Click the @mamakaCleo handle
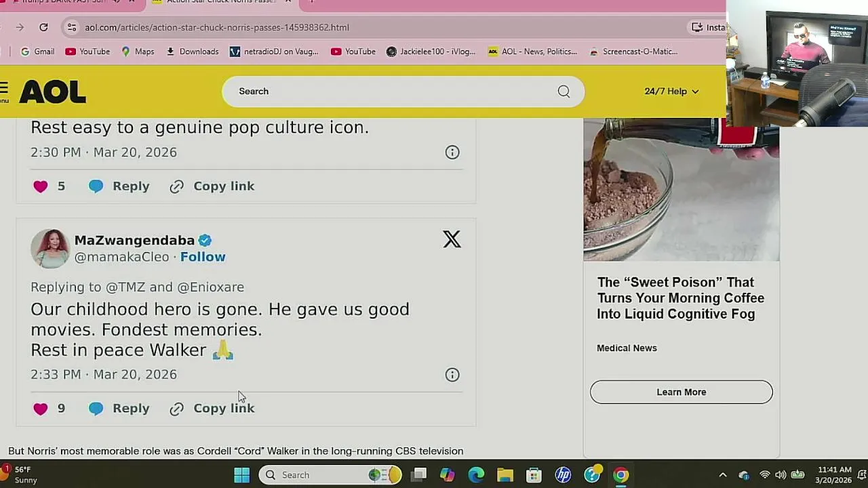The width and height of the screenshot is (868, 488). pos(121,257)
